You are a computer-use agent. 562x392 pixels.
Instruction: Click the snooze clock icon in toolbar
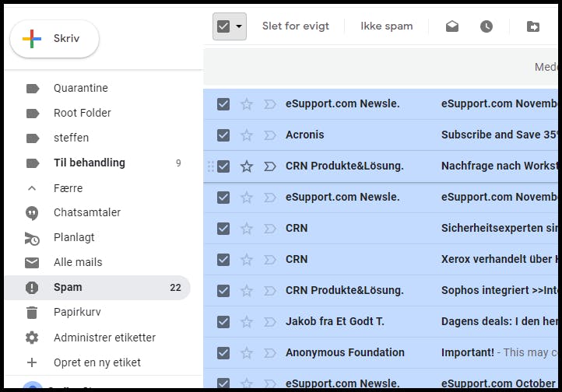486,26
